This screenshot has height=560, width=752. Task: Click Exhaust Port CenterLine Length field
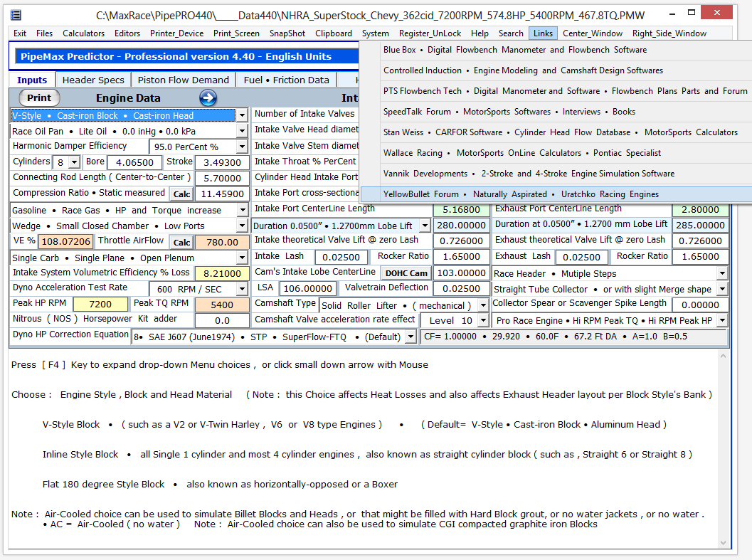point(700,210)
